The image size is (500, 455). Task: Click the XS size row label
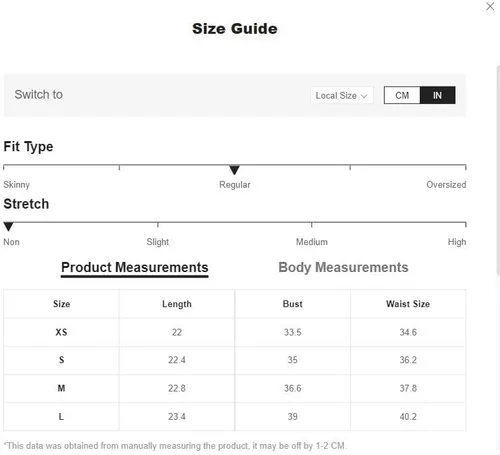point(61,332)
